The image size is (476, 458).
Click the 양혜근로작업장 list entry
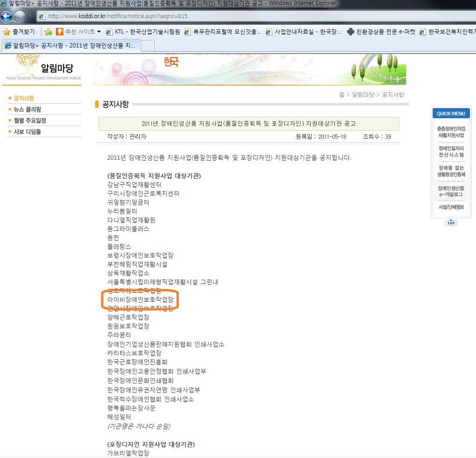[x=128, y=317]
